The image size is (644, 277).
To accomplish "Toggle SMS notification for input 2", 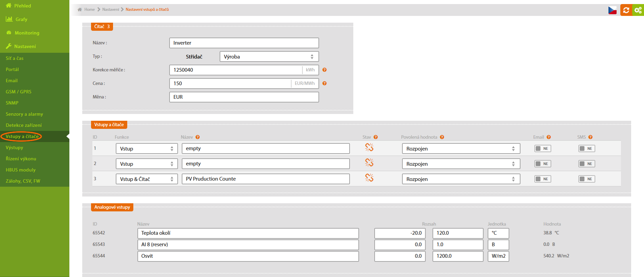I will click(586, 164).
